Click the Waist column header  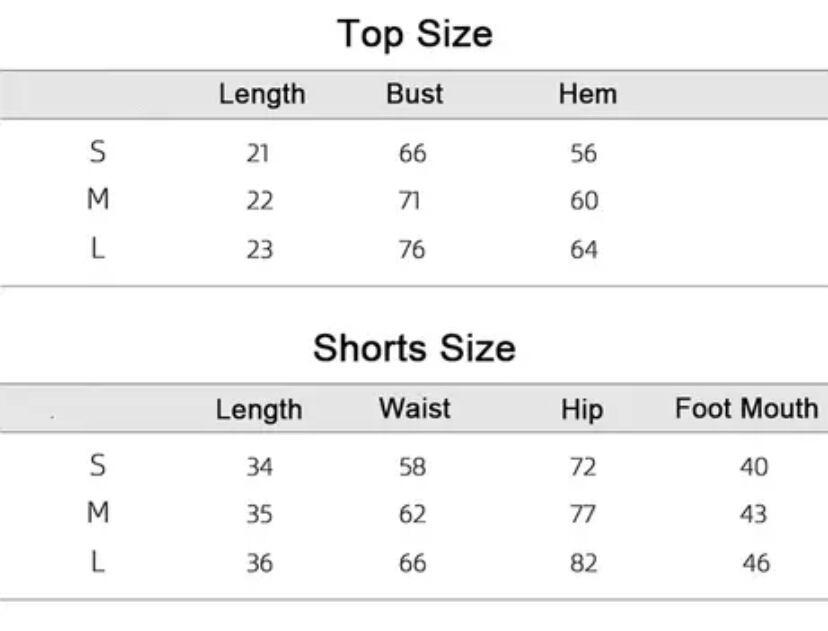tap(414, 409)
